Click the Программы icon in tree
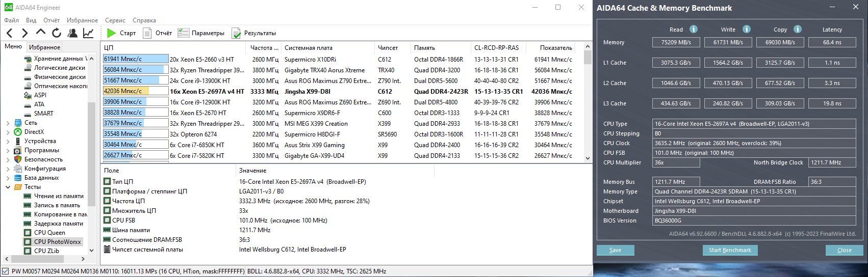868x277 pixels. coord(18,150)
